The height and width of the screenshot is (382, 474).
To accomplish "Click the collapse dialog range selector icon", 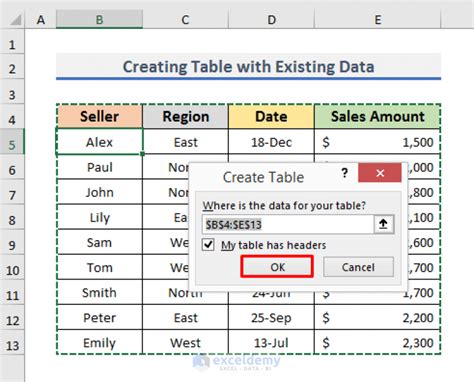I will [384, 224].
